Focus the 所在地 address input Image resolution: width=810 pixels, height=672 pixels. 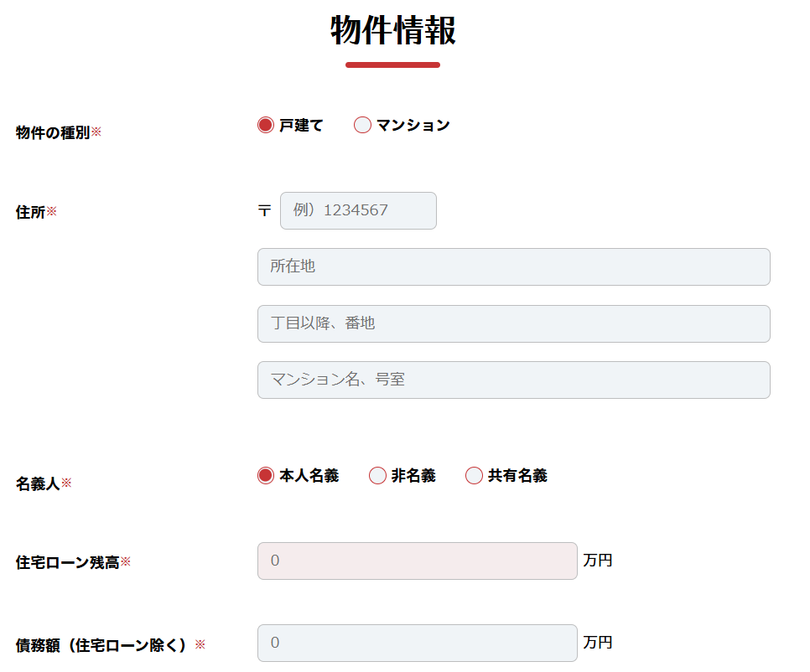(x=513, y=266)
